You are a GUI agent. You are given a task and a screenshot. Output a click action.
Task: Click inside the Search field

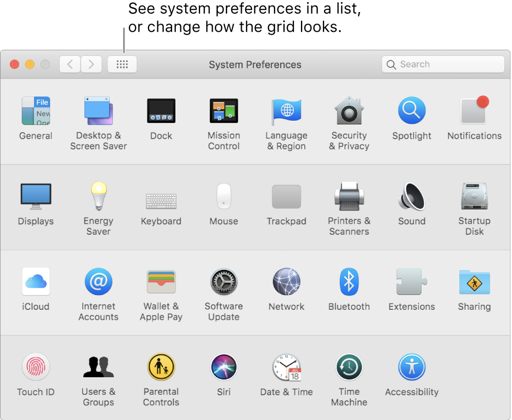[x=442, y=64]
